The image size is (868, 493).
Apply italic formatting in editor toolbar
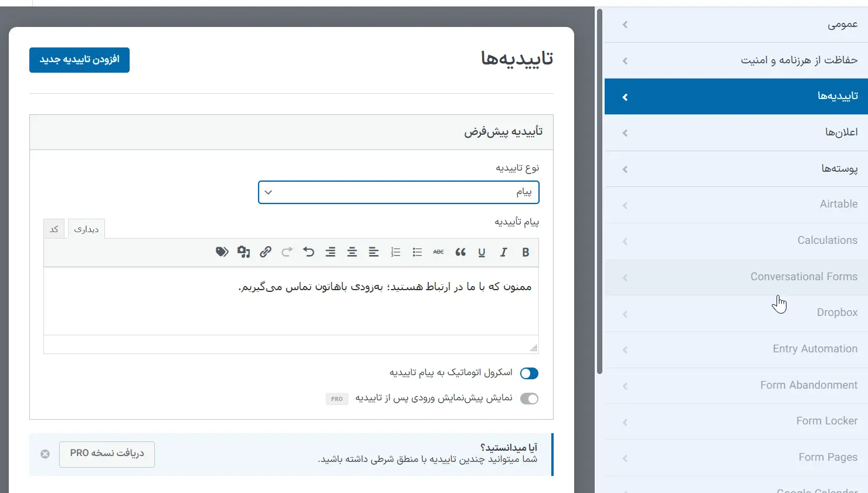pyautogui.click(x=503, y=252)
